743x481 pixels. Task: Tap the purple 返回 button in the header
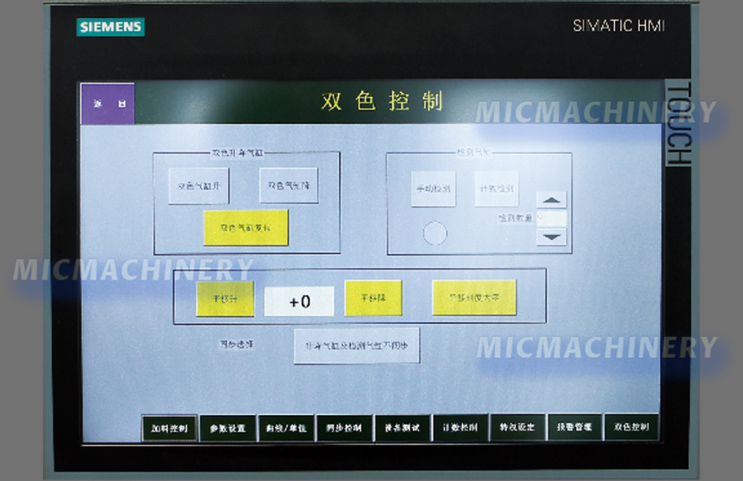point(108,103)
